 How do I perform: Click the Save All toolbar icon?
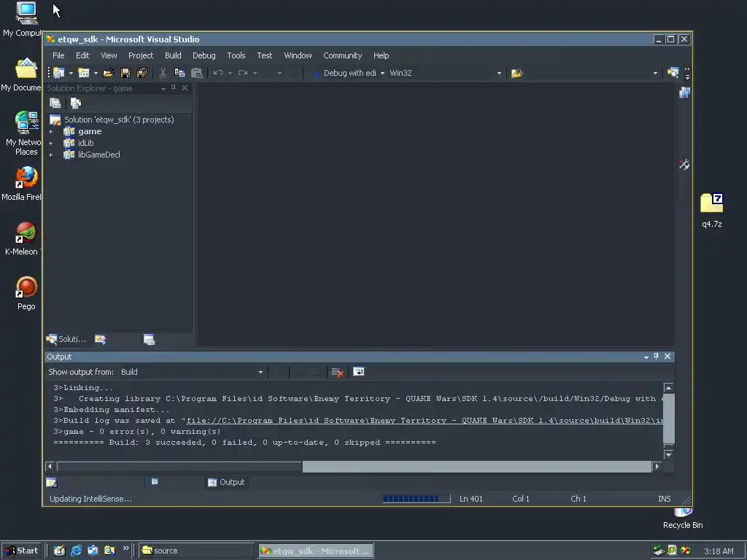pyautogui.click(x=142, y=73)
